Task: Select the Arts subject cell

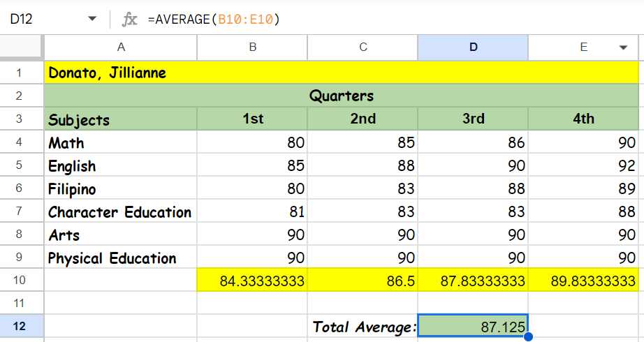Action: (120, 234)
